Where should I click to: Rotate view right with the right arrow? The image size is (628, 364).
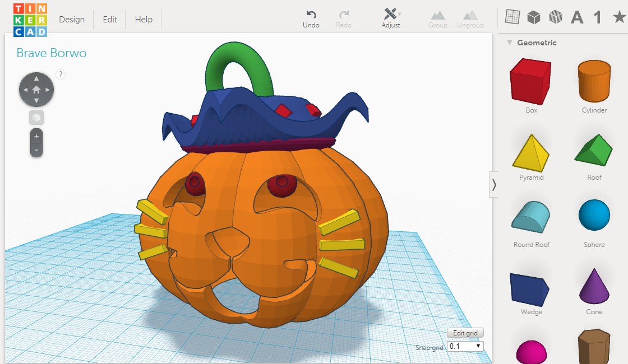(x=48, y=90)
